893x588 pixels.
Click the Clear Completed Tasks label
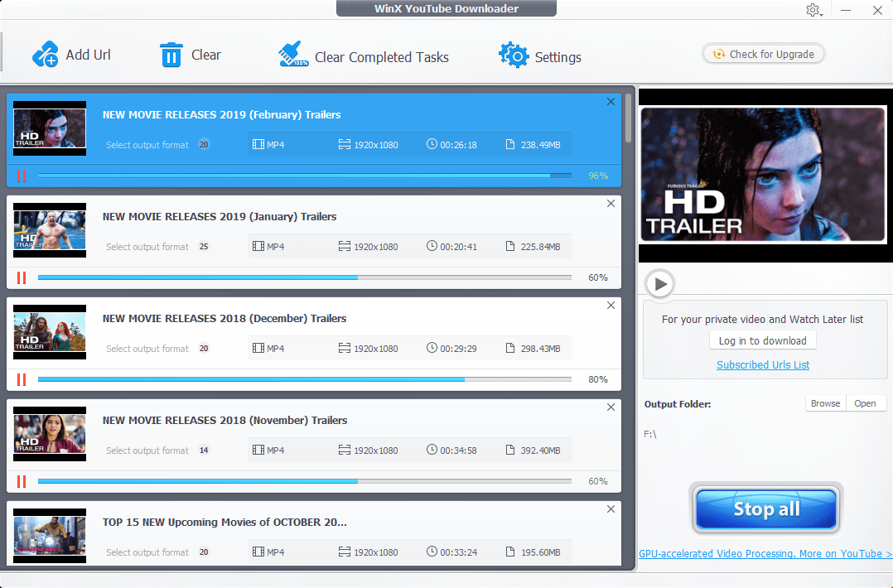click(x=382, y=57)
